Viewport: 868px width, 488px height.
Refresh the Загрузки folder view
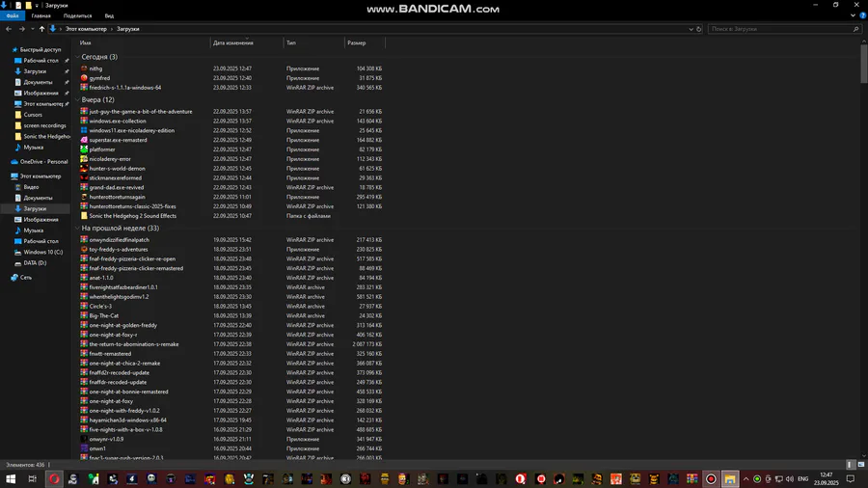698,29
